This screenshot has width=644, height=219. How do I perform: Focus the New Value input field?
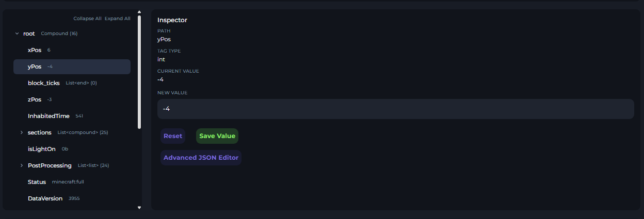395,109
